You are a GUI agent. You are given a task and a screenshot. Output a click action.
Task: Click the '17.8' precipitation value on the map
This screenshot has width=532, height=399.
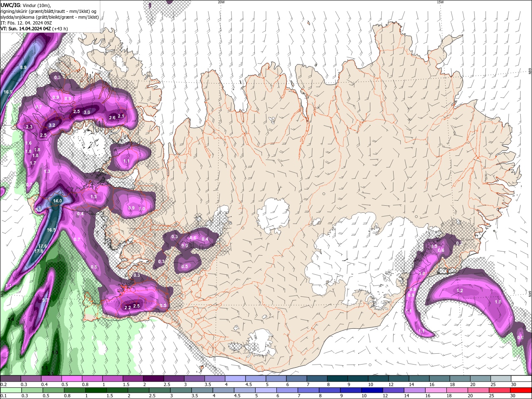pos(39,251)
